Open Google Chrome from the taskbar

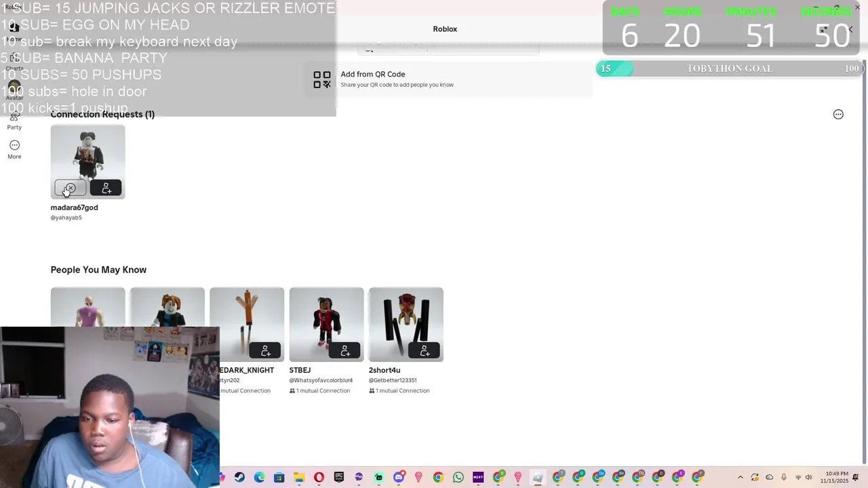pos(438,478)
